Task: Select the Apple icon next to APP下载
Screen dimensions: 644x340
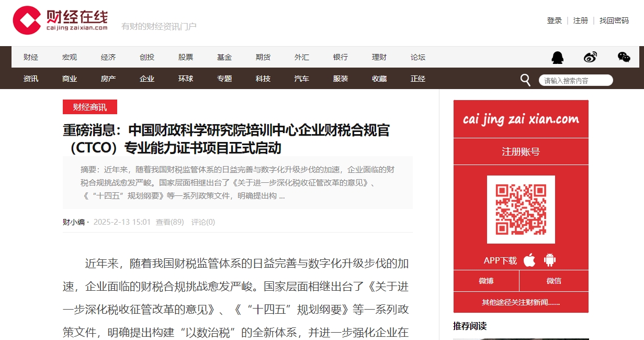Action: pos(529,259)
